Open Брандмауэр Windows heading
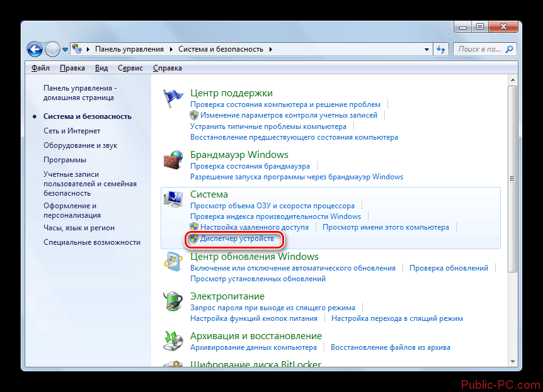The image size is (543, 392). 239,155
